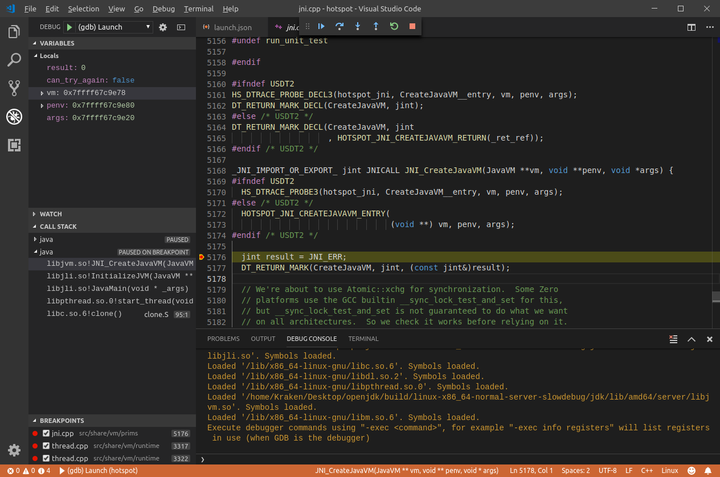Toggle the breakpoint dot at line 5176
This screenshot has height=477, width=720.
(201, 257)
